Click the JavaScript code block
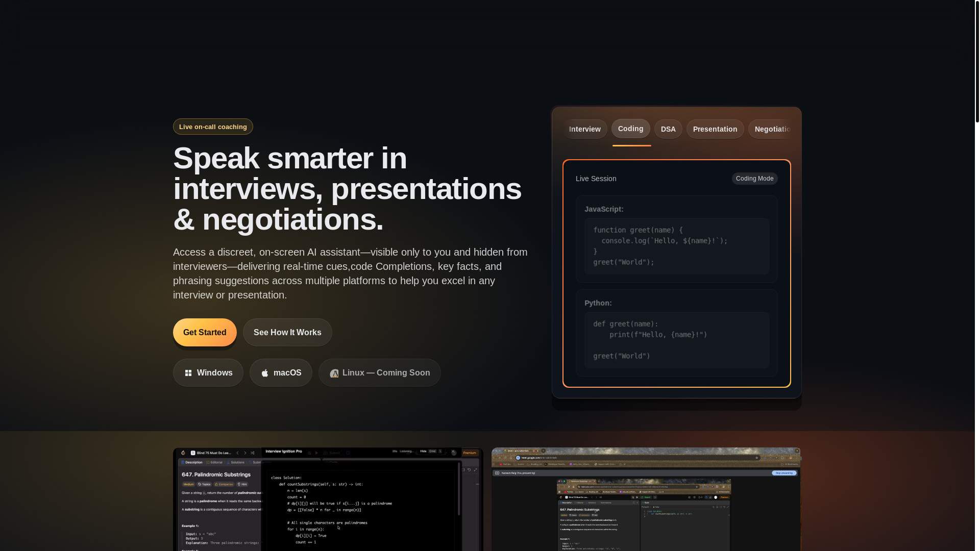This screenshot has height=551, width=980. tap(677, 246)
